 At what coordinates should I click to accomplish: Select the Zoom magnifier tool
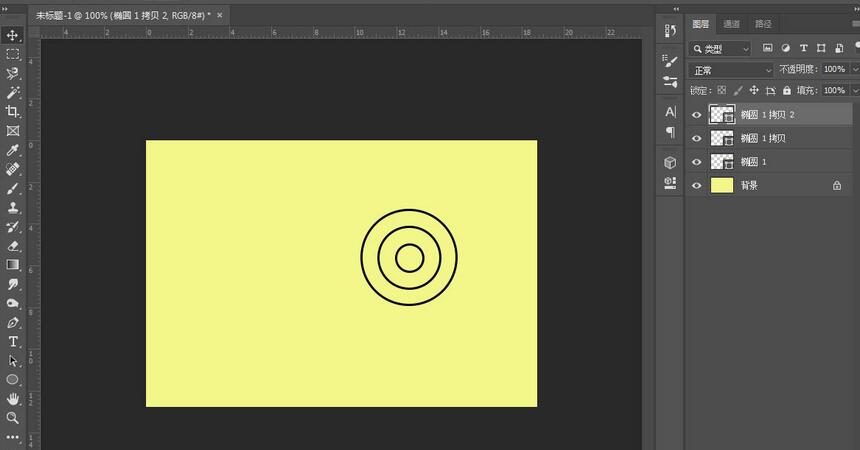[13, 418]
